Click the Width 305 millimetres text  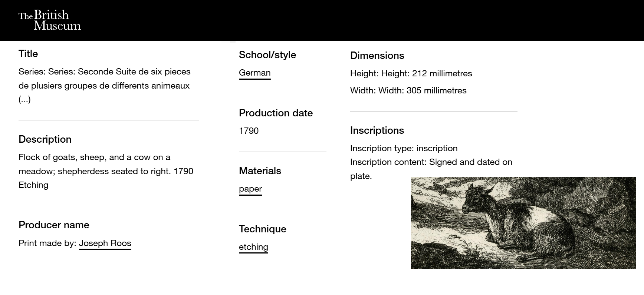(x=408, y=90)
